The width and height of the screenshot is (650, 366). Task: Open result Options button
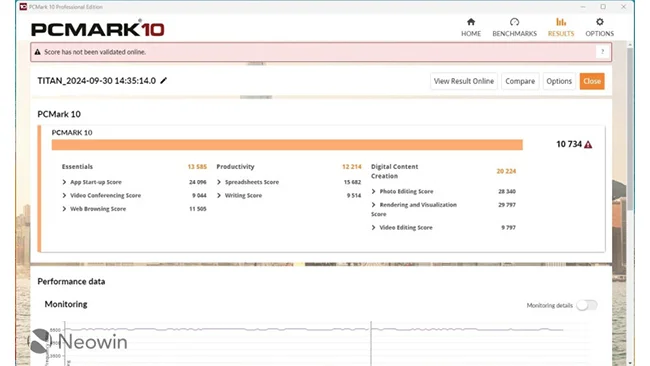(x=559, y=81)
